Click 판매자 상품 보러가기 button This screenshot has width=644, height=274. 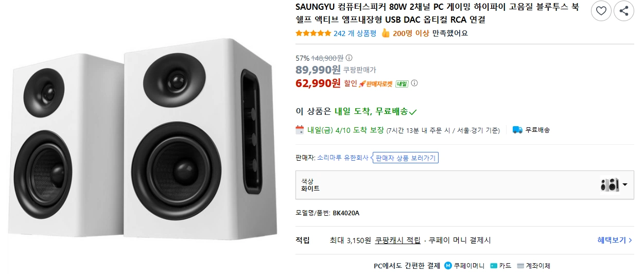point(406,158)
